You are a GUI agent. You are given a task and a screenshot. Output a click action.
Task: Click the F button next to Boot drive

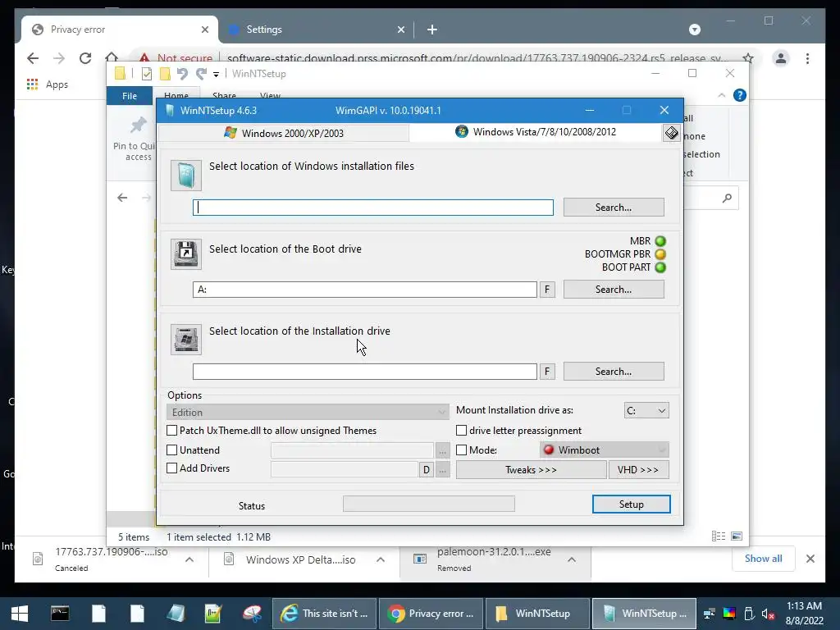547,290
